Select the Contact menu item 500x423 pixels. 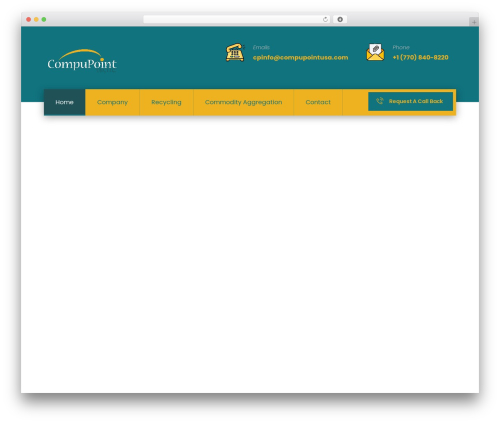tap(318, 102)
